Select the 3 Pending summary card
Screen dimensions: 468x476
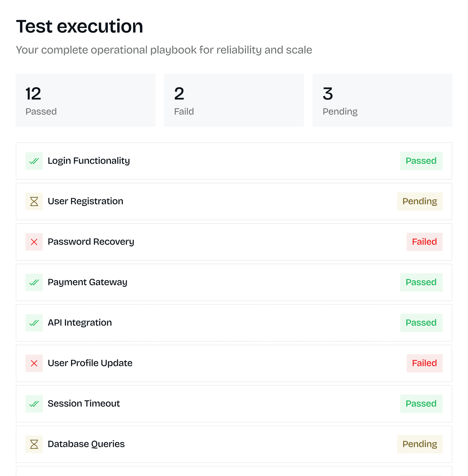382,100
